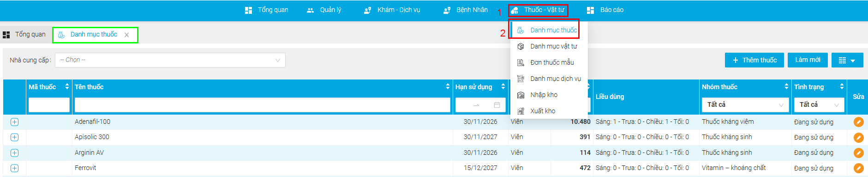Sort by the Tên thuốc column arrows

click(448, 86)
